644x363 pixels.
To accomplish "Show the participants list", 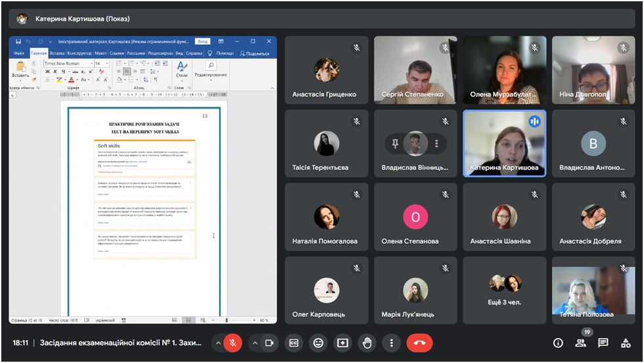I will click(580, 343).
